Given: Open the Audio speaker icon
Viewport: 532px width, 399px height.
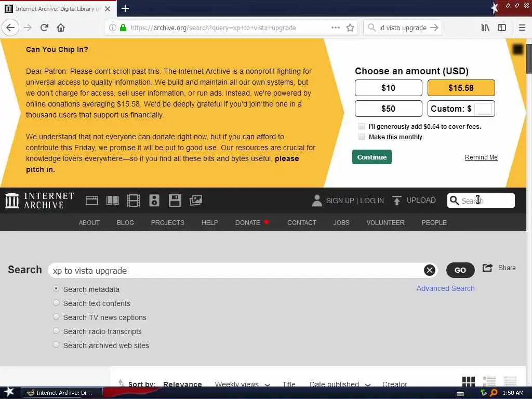Looking at the screenshot, I should 154,201.
